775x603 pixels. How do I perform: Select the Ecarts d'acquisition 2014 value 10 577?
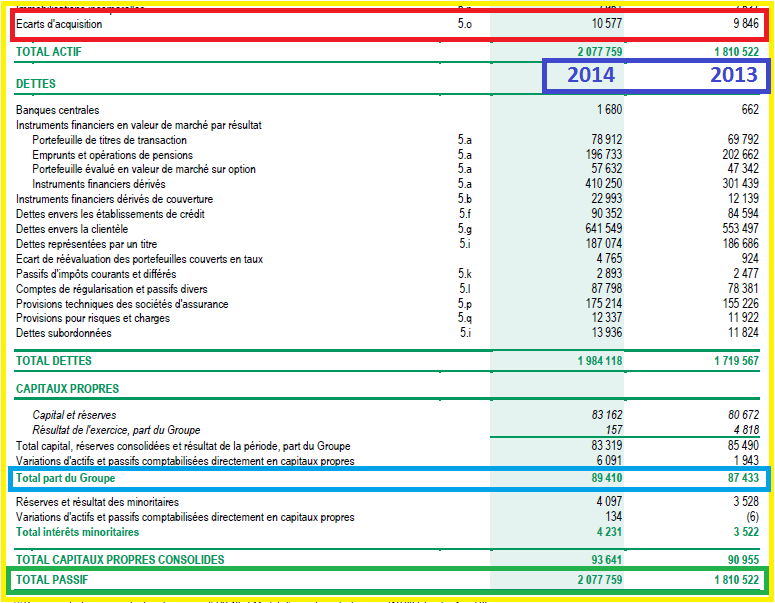tap(607, 23)
